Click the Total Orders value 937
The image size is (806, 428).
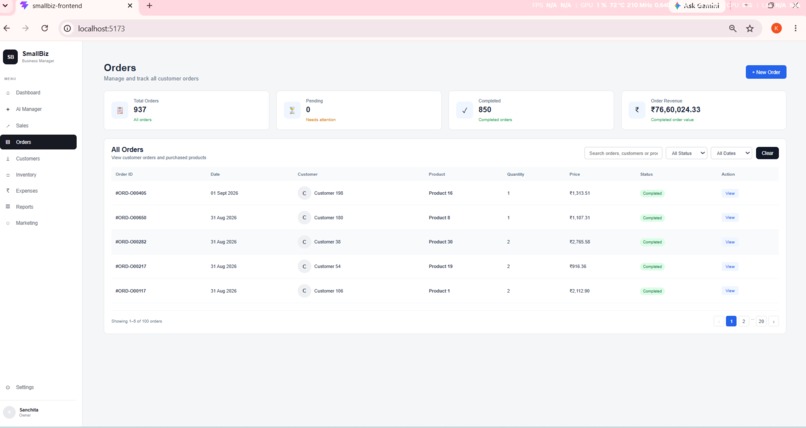click(140, 109)
